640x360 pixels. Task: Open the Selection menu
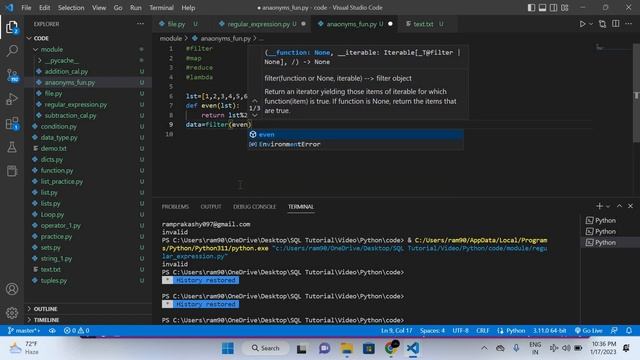click(71, 8)
